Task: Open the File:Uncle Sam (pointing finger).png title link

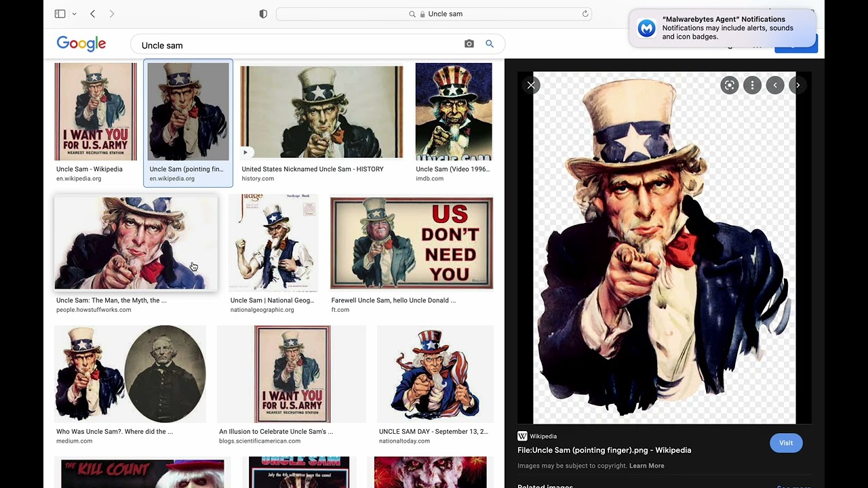Action: 604,450
